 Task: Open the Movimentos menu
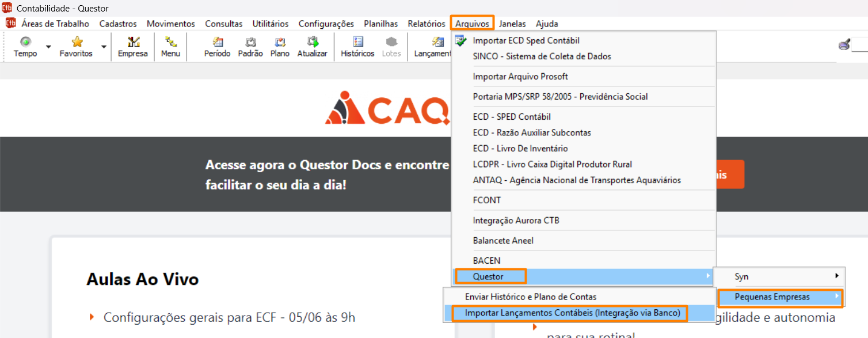[x=171, y=24]
